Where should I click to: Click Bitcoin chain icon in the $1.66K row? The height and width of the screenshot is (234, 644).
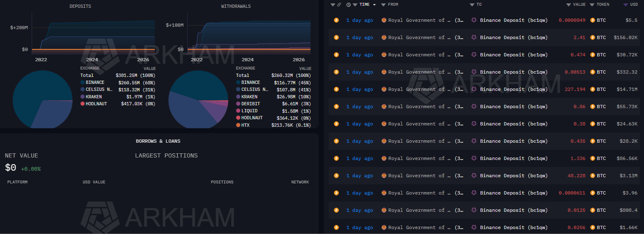[336, 227]
